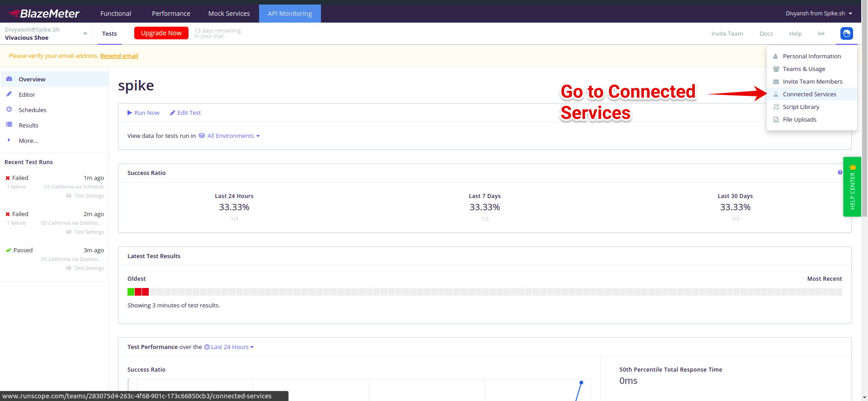This screenshot has height=401, width=868.
Task: Click the Editor pencil icon
Action: pos(9,94)
